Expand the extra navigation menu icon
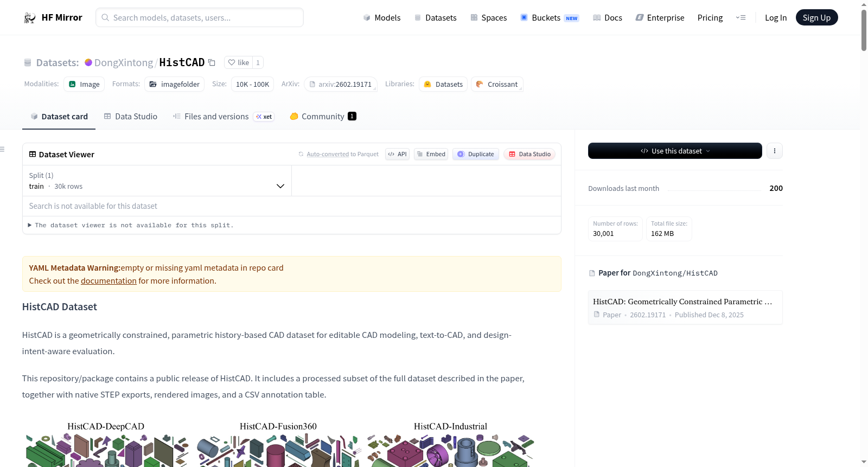868x467 pixels. [x=741, y=18]
